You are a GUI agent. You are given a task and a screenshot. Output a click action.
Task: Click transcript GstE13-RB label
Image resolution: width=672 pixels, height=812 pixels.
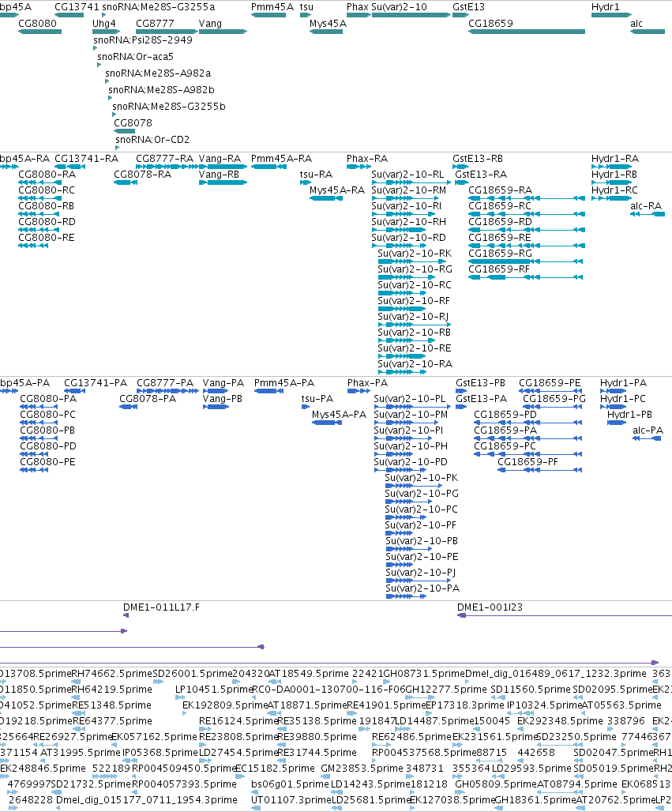(478, 159)
